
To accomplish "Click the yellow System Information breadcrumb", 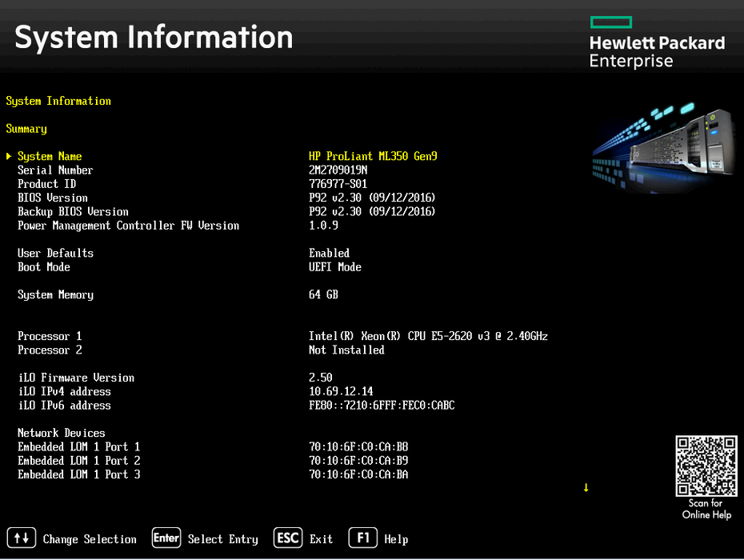I will [x=58, y=101].
